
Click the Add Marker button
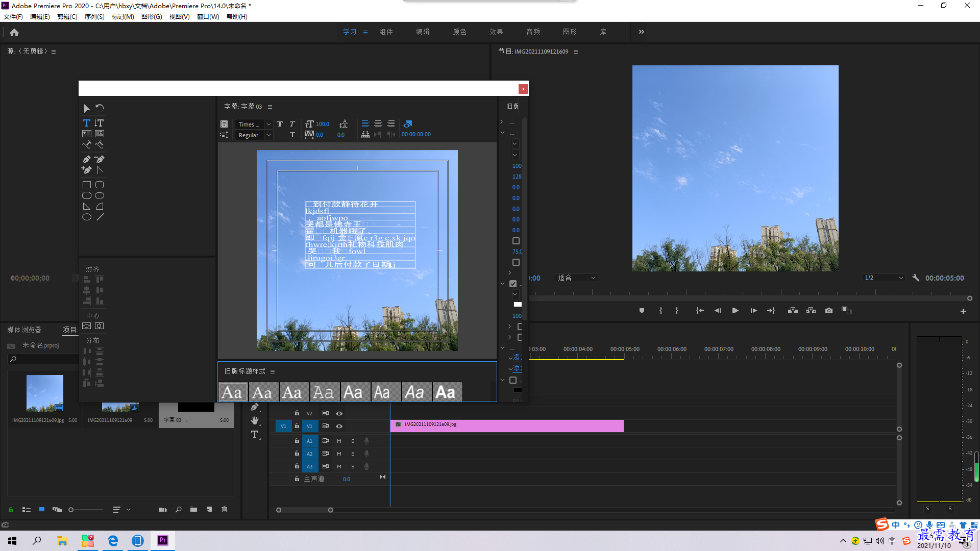click(x=642, y=311)
